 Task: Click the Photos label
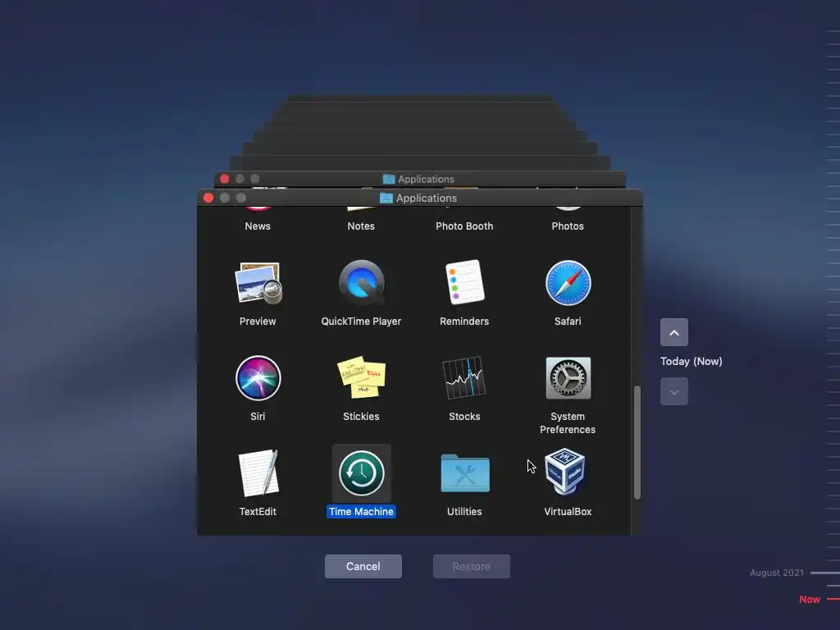(x=568, y=226)
